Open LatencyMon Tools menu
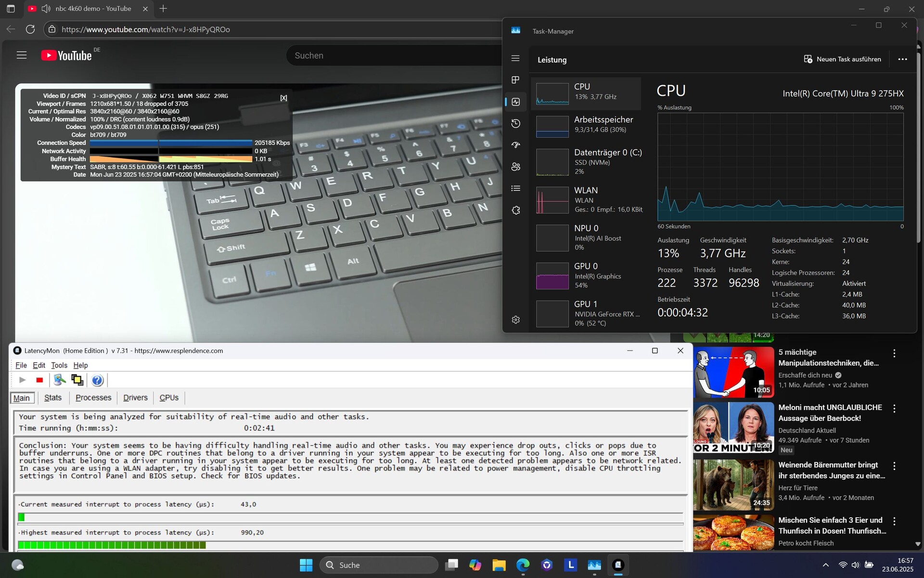The image size is (924, 578). 59,365
